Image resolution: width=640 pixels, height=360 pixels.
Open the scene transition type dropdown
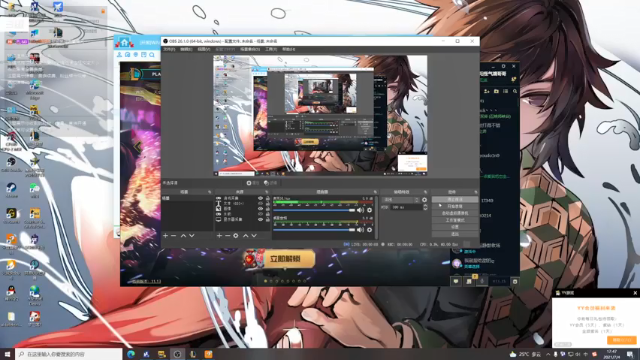401,200
